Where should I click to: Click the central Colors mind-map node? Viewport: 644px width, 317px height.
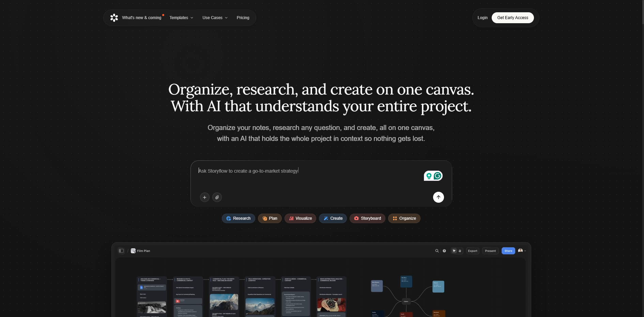406,301
